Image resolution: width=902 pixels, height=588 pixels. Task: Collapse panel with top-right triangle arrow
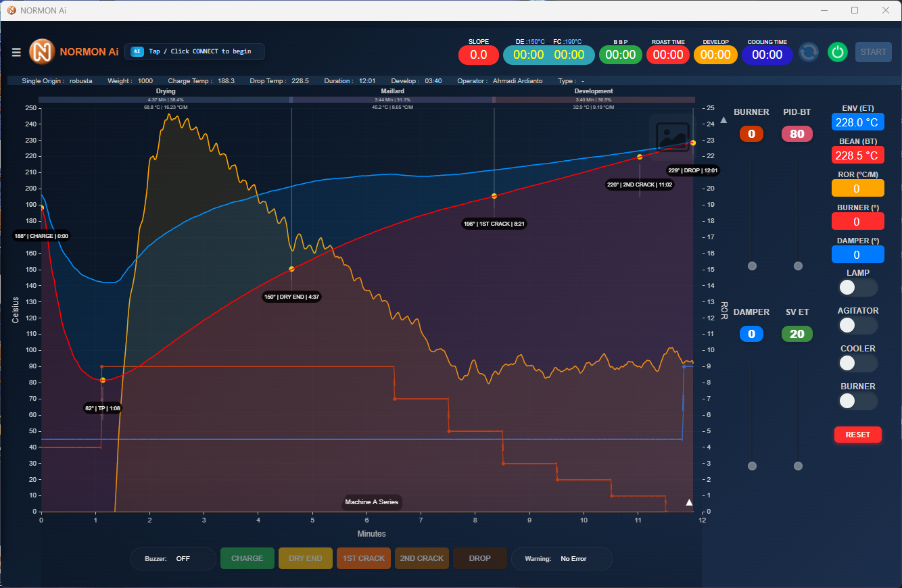(723, 120)
